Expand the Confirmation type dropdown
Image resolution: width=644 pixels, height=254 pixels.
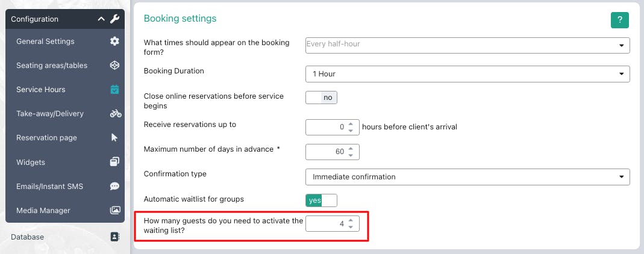point(467,177)
